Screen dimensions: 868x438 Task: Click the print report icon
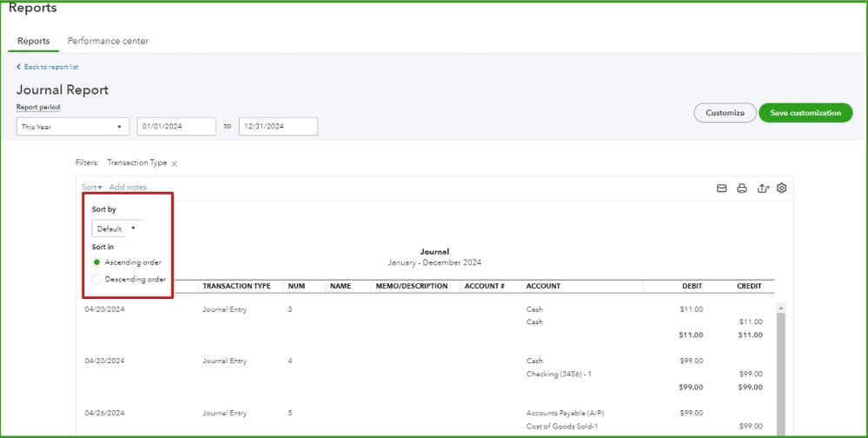[742, 188]
